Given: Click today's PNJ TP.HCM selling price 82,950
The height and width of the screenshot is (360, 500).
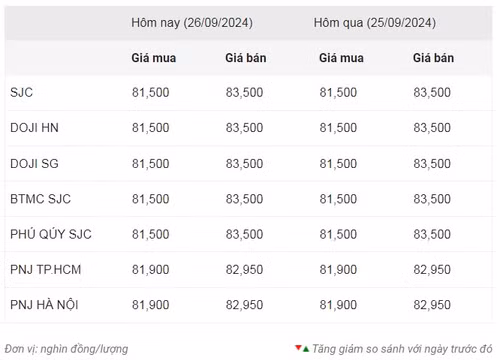Looking at the screenshot, I should click(x=244, y=270).
